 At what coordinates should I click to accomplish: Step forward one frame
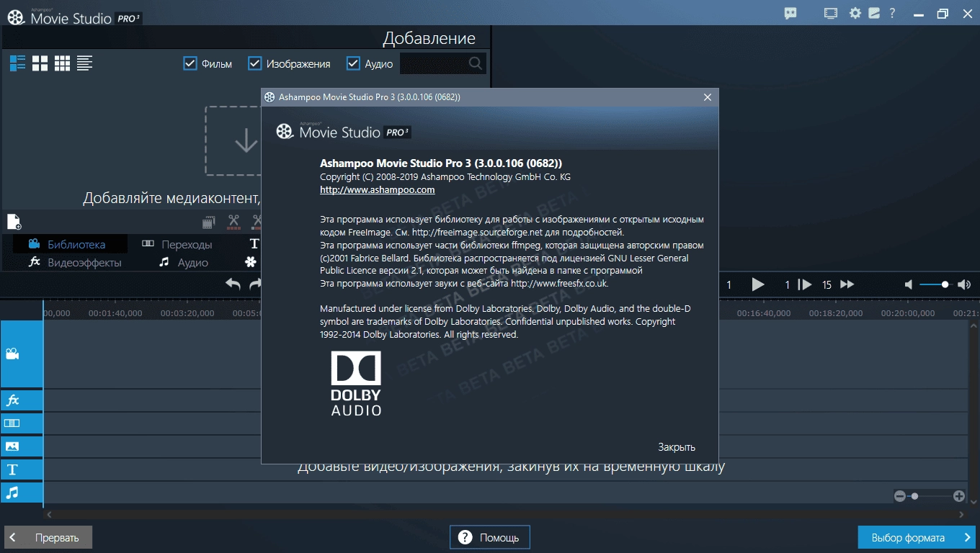click(x=806, y=284)
